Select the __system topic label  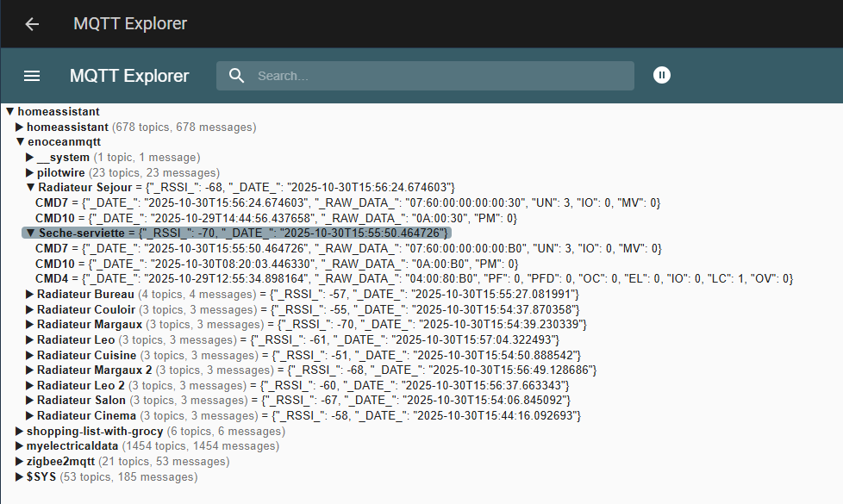[63, 158]
